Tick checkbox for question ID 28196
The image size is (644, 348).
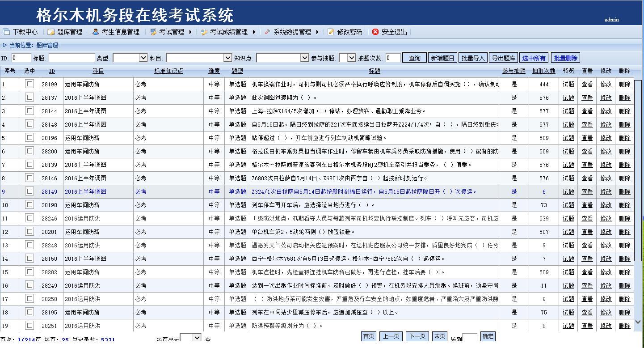pyautogui.click(x=29, y=137)
